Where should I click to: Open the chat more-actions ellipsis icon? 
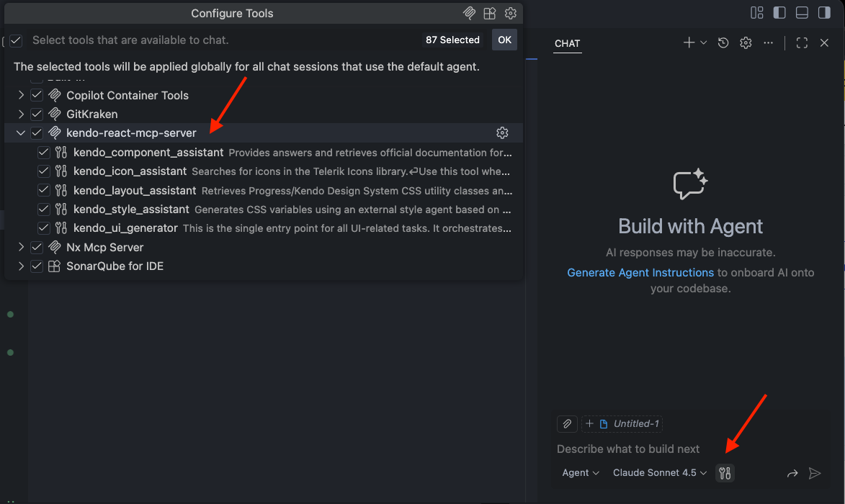[x=768, y=42]
